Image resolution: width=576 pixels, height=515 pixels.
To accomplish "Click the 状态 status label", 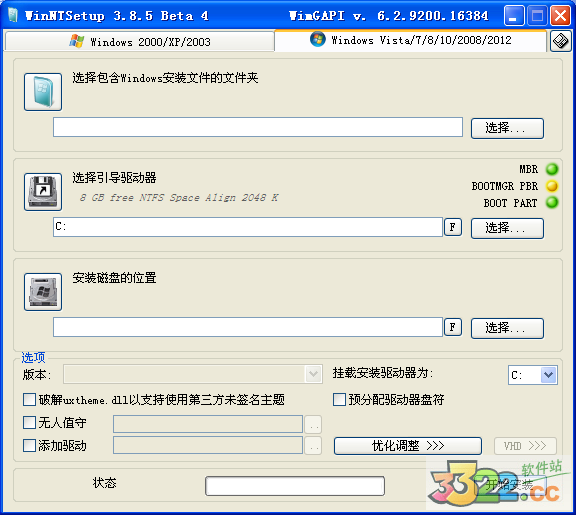I will (104, 483).
